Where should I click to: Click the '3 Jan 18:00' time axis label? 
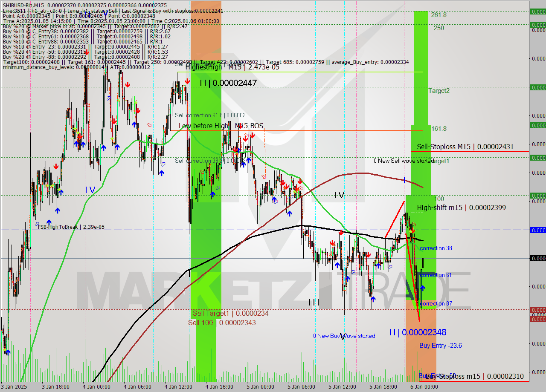tap(56, 387)
